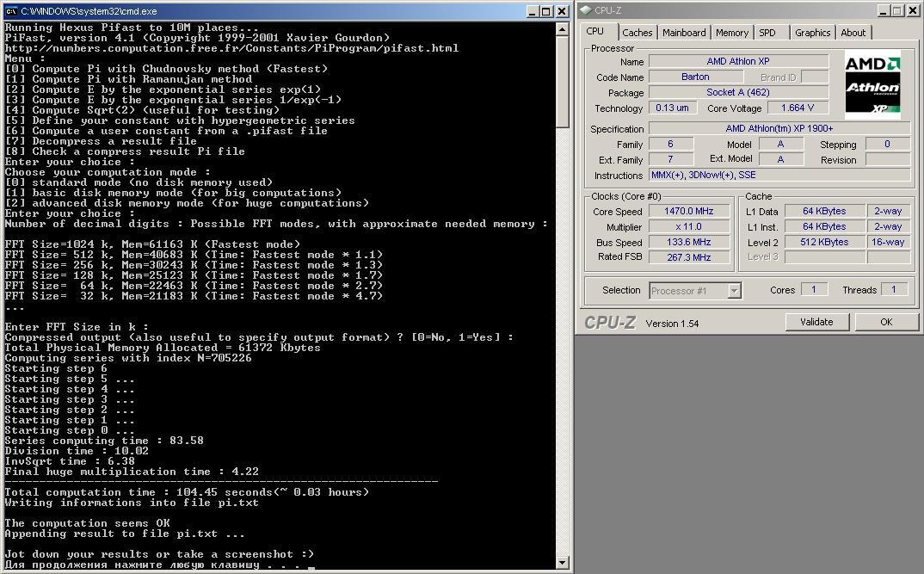This screenshot has width=924, height=574.
Task: Click the L1 Inst. '64 KBytes' field
Action: (x=824, y=226)
